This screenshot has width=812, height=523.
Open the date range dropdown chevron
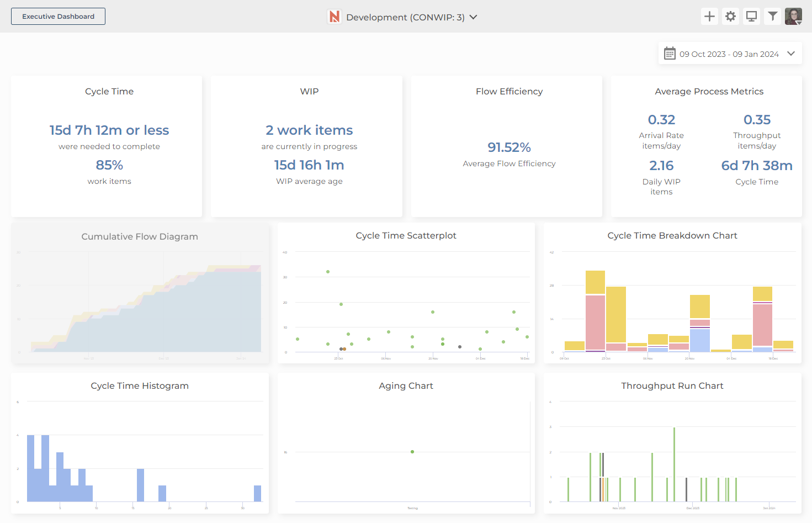point(791,53)
